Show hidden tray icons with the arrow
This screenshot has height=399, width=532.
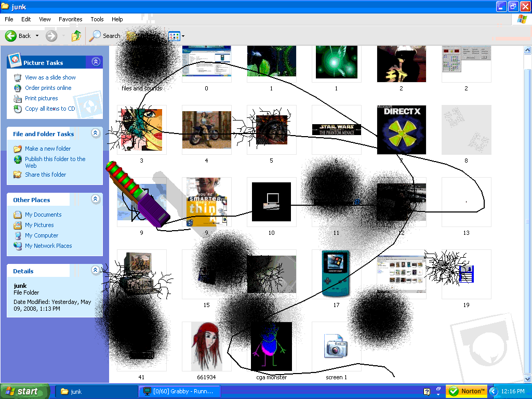[x=493, y=391]
